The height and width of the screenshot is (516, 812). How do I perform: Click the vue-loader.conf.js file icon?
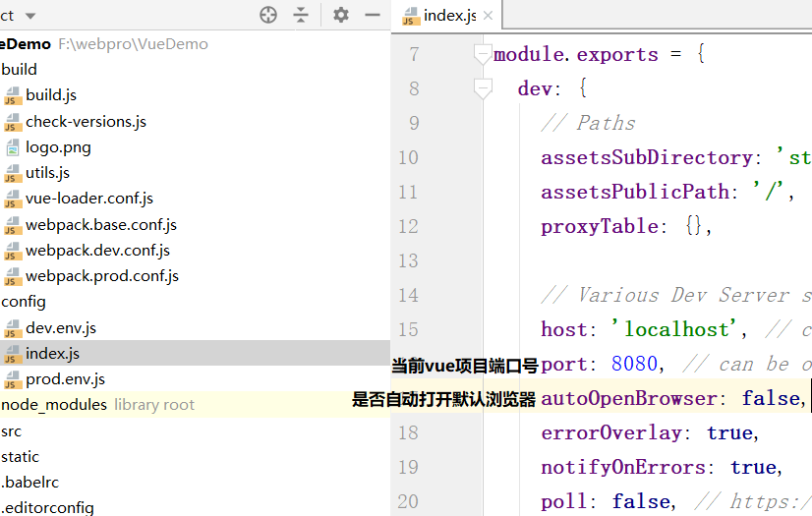pyautogui.click(x=12, y=200)
